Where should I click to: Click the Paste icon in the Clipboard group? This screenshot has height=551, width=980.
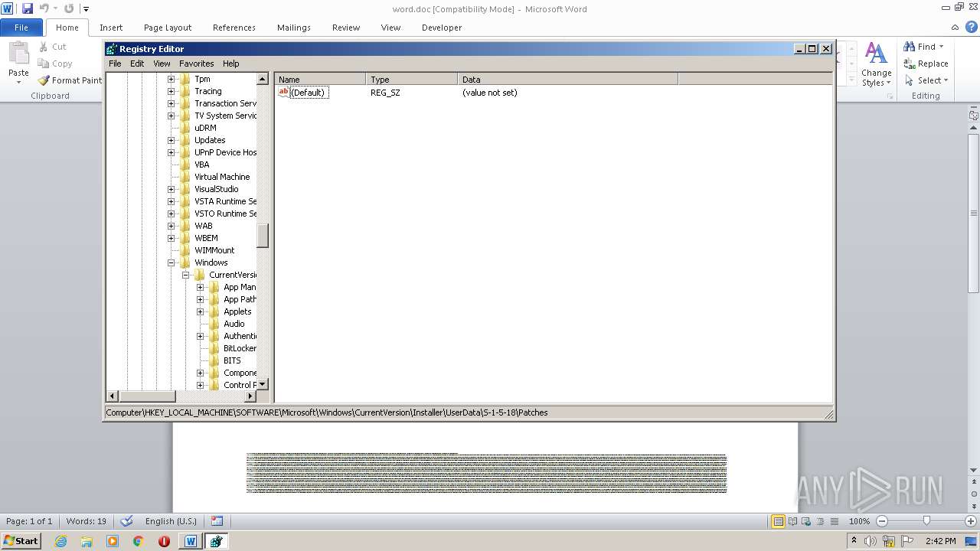click(18, 54)
